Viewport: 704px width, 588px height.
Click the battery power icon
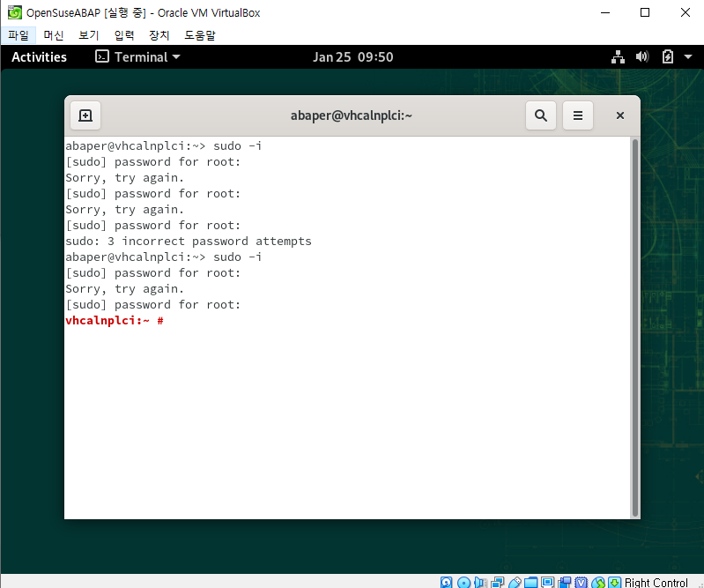668,56
